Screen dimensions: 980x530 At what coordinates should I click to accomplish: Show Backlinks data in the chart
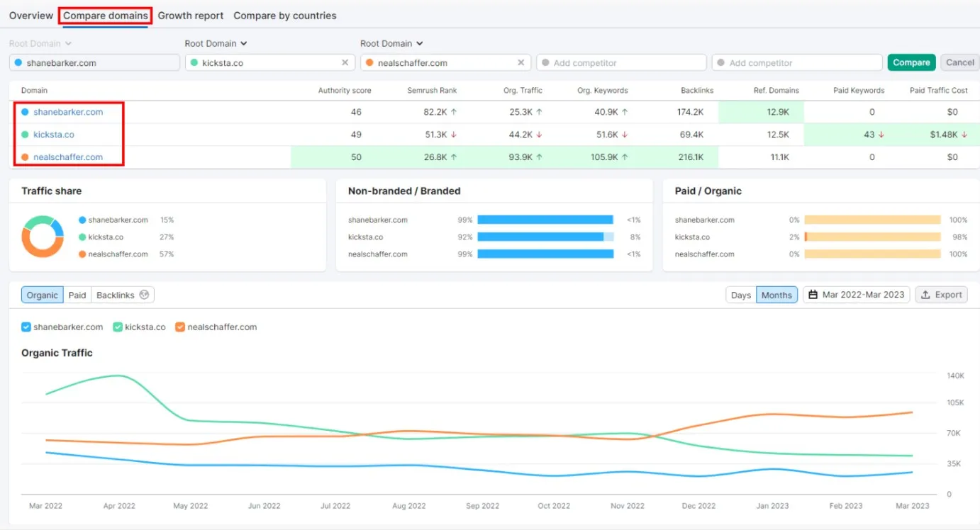coord(123,295)
